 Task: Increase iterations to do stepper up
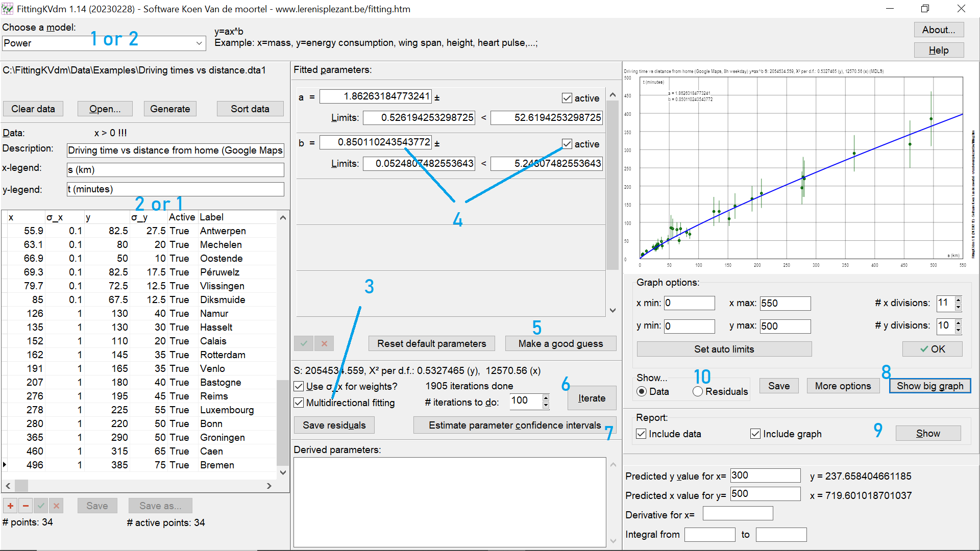(x=546, y=397)
